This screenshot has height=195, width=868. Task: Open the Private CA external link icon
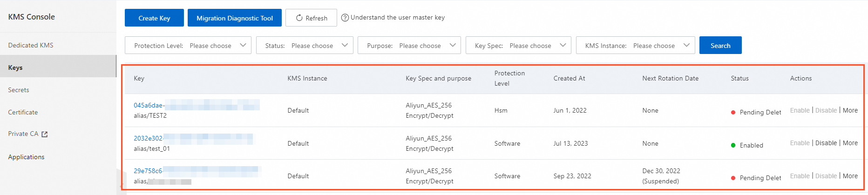pos(45,134)
